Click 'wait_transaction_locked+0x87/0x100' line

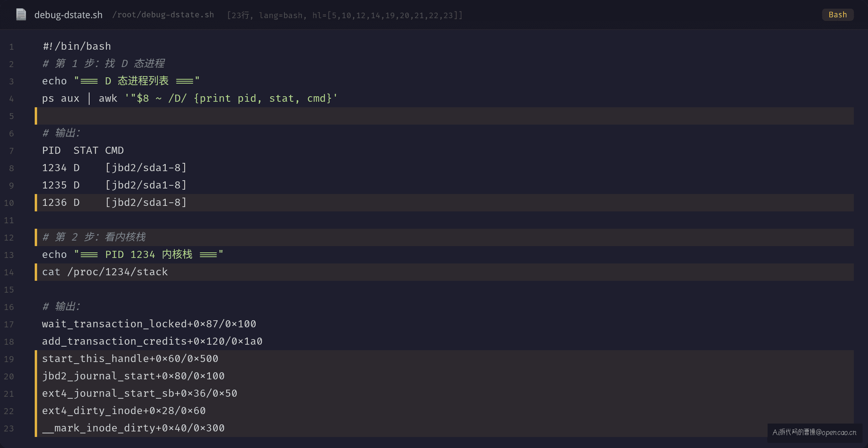(149, 324)
